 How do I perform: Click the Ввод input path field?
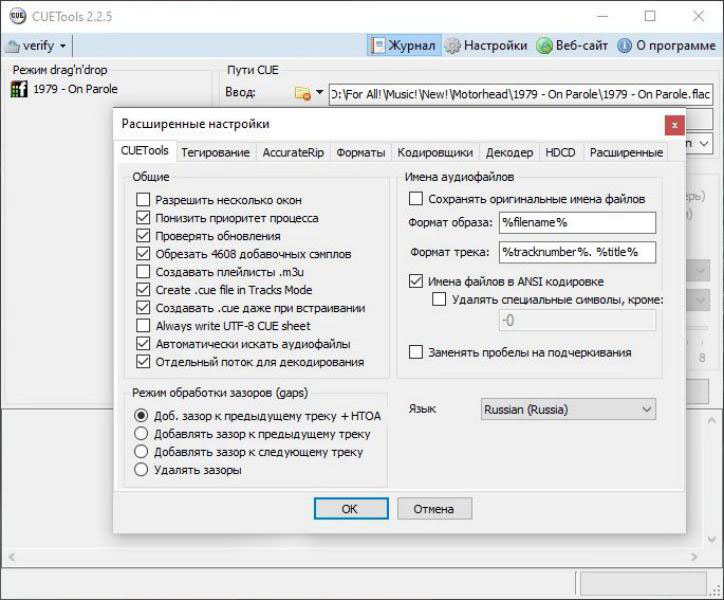tap(521, 94)
